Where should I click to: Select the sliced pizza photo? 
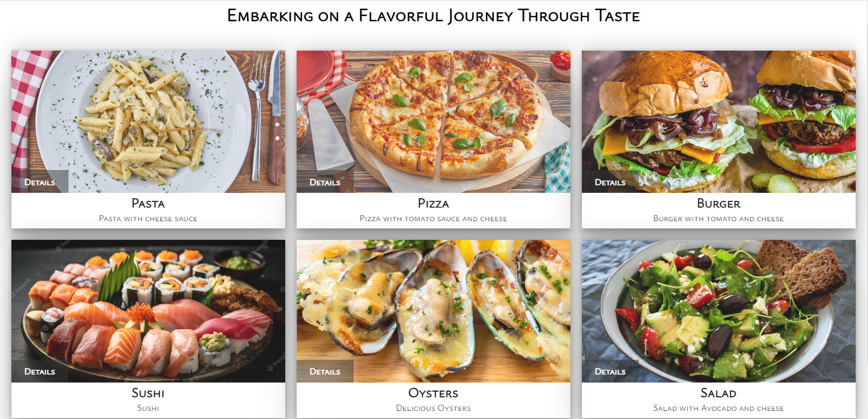coord(434,114)
